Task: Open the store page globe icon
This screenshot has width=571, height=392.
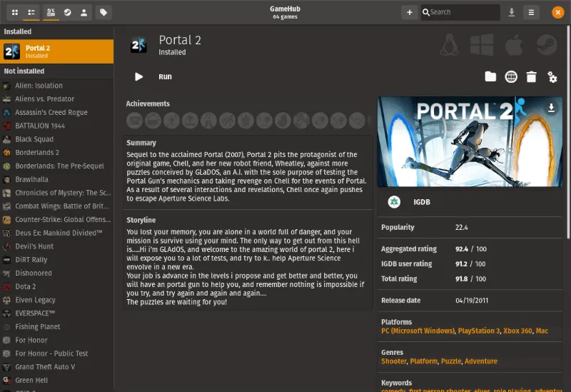Action: click(x=511, y=77)
